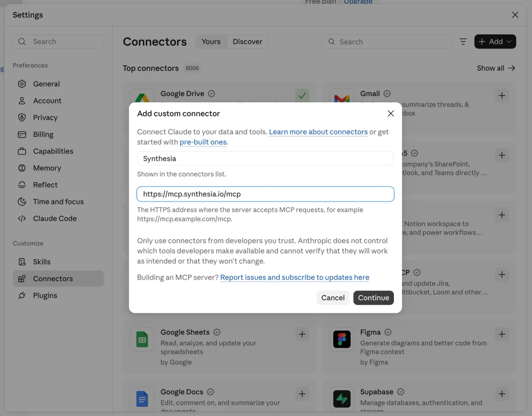Follow the pre-built ones link
This screenshot has height=416, width=532.
pos(203,142)
